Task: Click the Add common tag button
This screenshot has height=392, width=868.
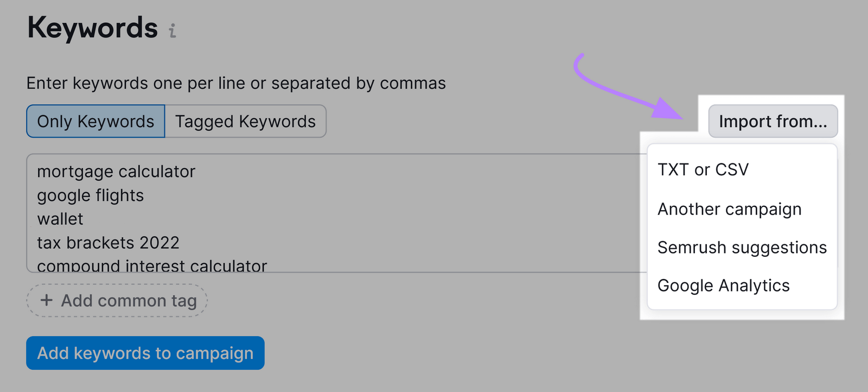Action: 116,300
